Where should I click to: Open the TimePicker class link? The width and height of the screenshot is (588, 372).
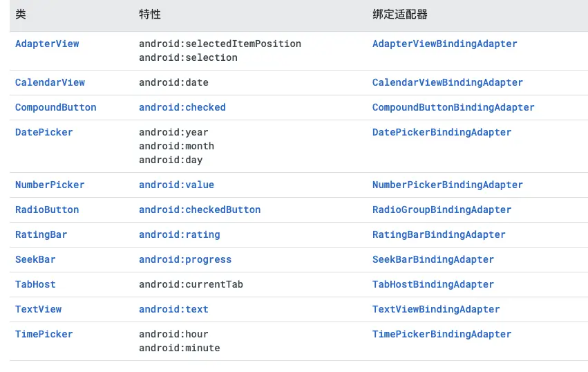point(44,334)
